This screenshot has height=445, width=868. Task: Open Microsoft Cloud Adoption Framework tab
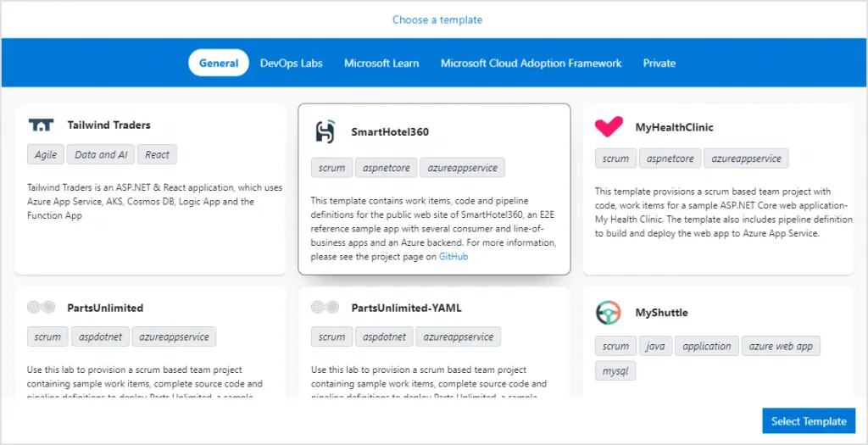pos(531,63)
